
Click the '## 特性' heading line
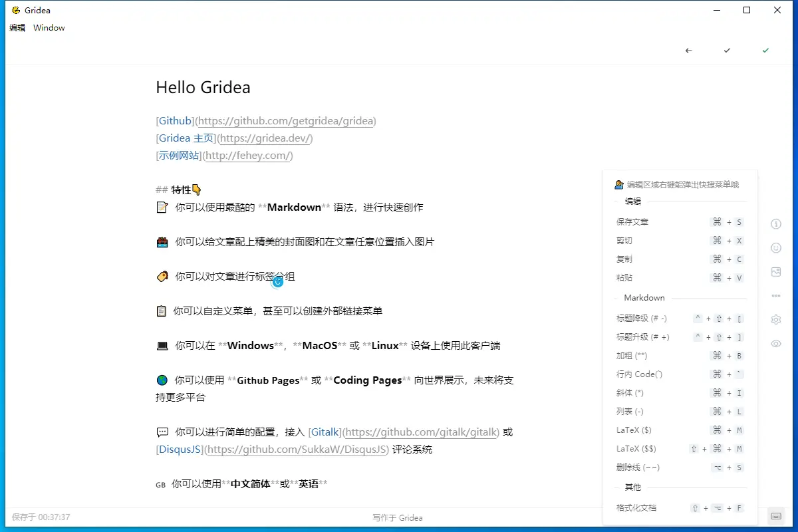click(x=178, y=190)
